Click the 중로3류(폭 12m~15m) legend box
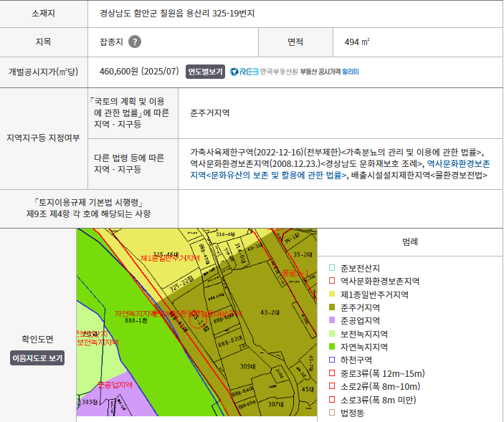This screenshot has height=422, width=504. 332,373
